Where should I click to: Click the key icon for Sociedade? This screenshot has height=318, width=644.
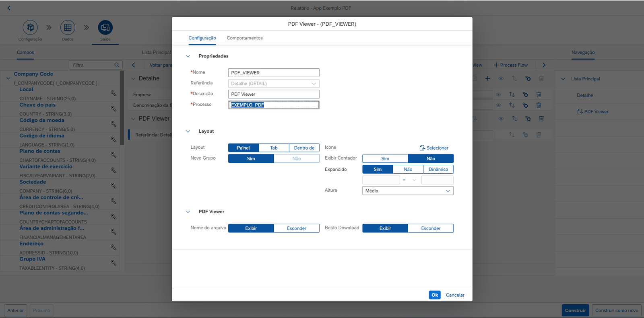tap(114, 186)
